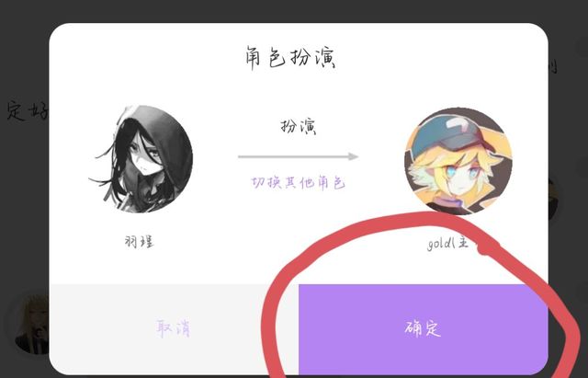The height and width of the screenshot is (378, 588).
Task: Confirm role play with the purple 确定 button
Action: [x=423, y=329]
